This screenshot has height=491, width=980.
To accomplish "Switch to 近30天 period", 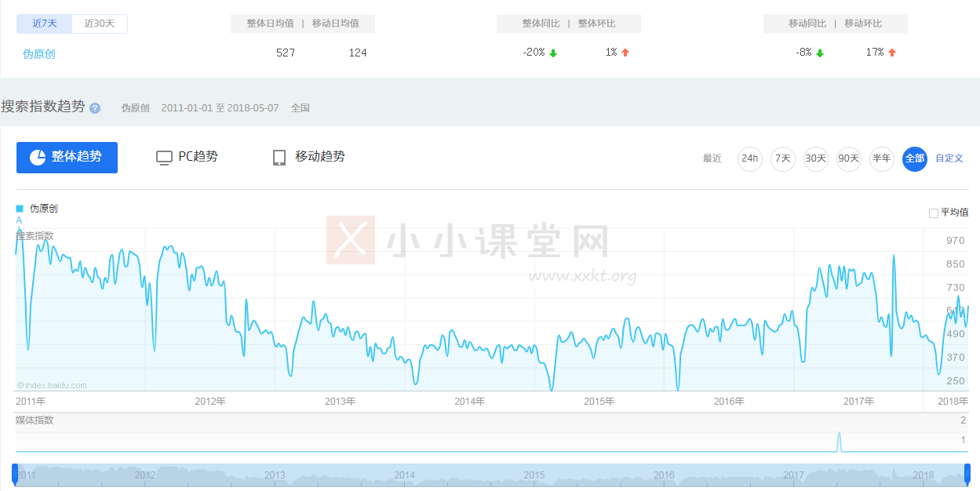I will pos(100,24).
